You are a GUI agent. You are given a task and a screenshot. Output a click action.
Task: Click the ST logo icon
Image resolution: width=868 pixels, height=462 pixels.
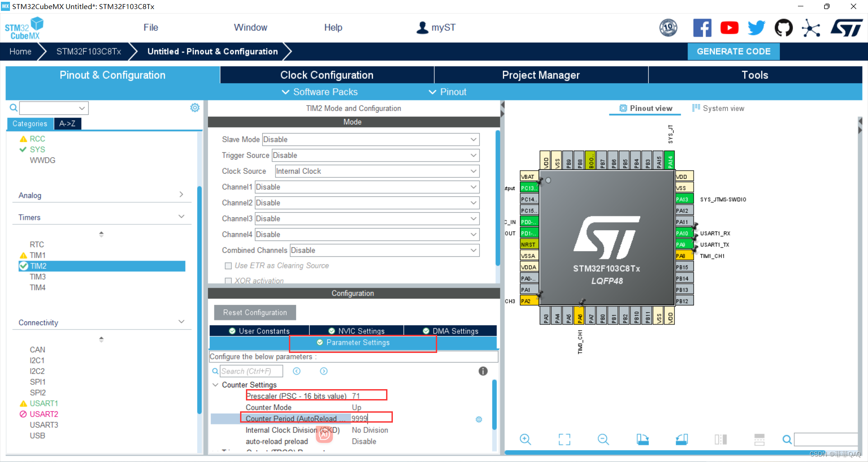tap(846, 28)
